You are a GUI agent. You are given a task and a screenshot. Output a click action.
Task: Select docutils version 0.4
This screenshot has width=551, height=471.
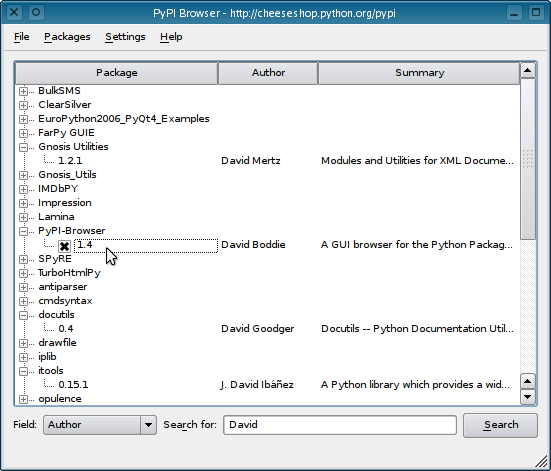click(66, 329)
